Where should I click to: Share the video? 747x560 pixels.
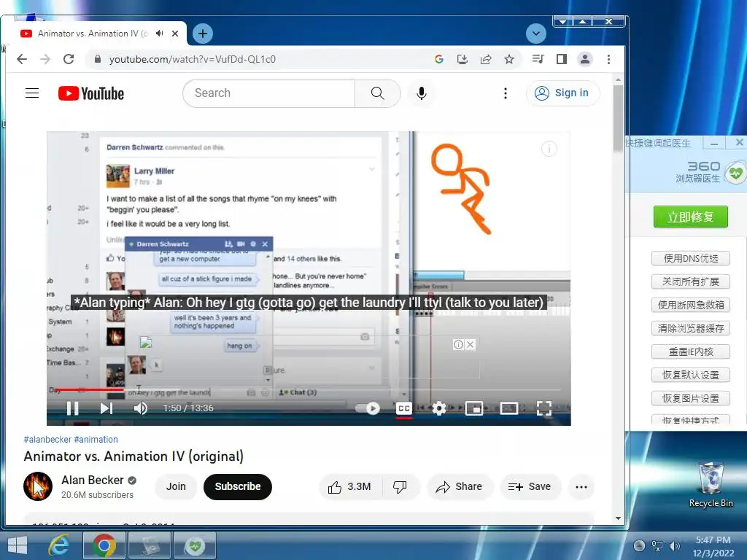tap(460, 486)
